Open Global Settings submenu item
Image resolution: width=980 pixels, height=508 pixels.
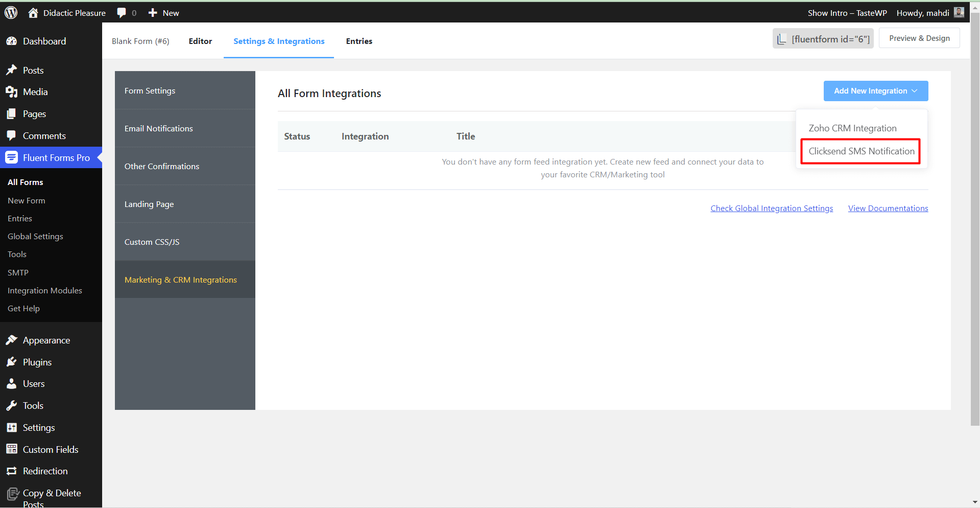point(35,237)
